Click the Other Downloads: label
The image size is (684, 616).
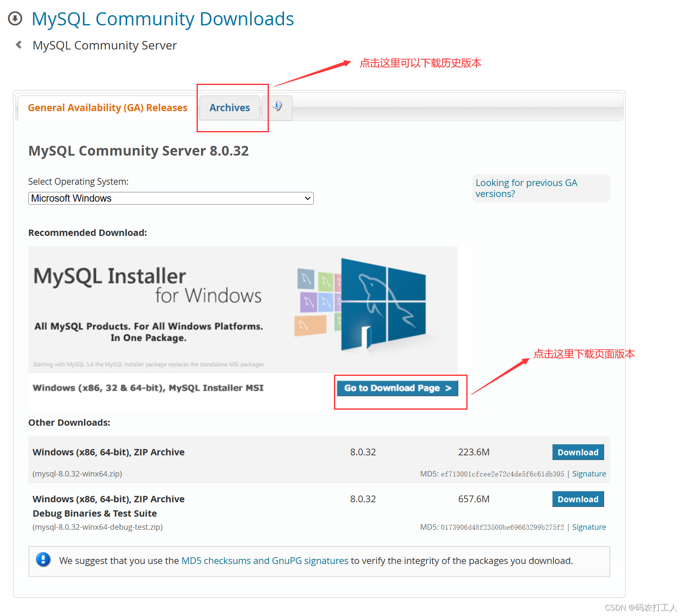click(x=69, y=423)
